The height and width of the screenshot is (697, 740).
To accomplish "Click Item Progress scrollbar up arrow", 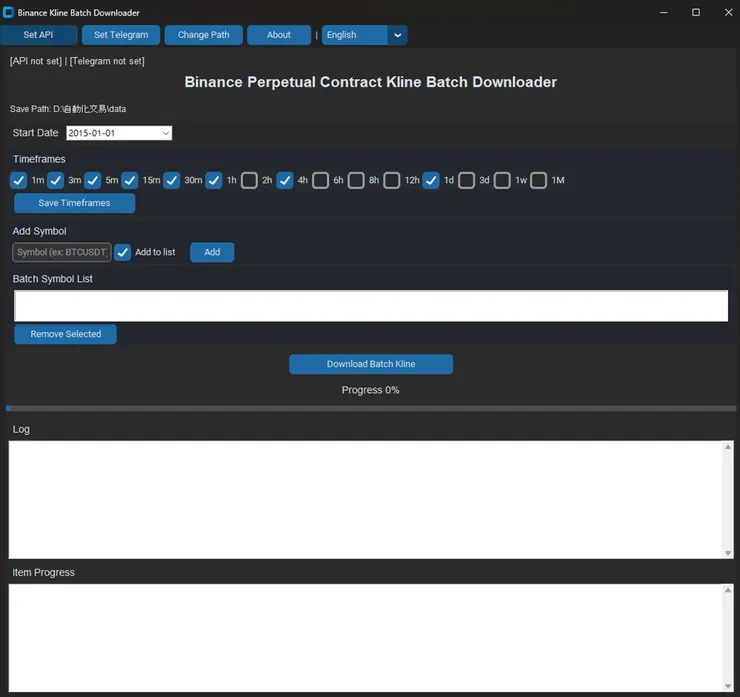I will click(x=728, y=590).
